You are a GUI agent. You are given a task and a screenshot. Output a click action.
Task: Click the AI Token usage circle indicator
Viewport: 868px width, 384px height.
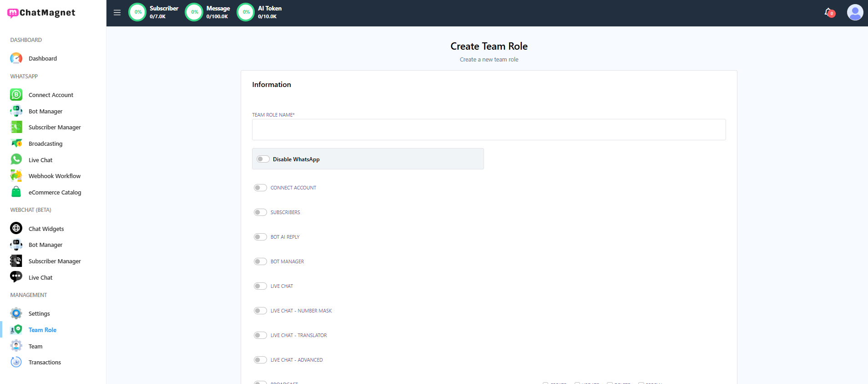tap(246, 12)
